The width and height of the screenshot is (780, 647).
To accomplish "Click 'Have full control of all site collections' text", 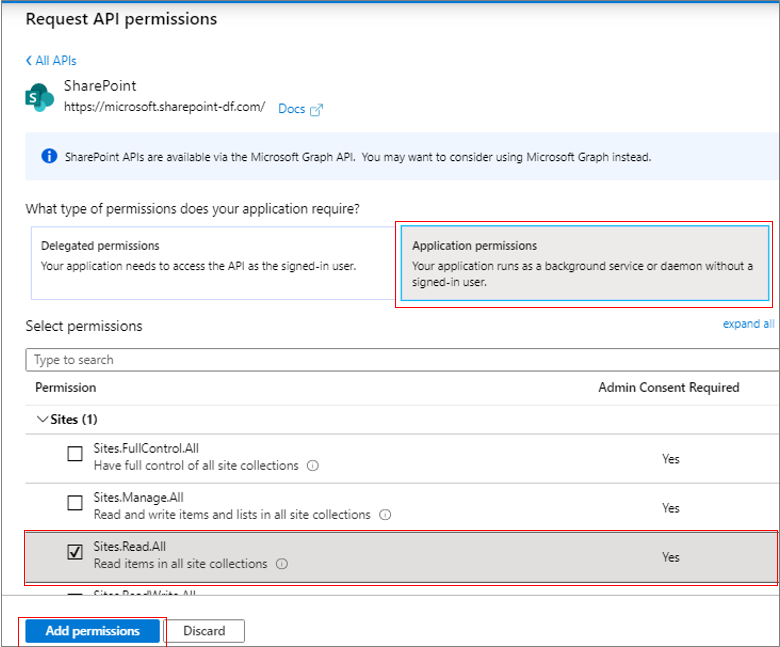I will (196, 465).
